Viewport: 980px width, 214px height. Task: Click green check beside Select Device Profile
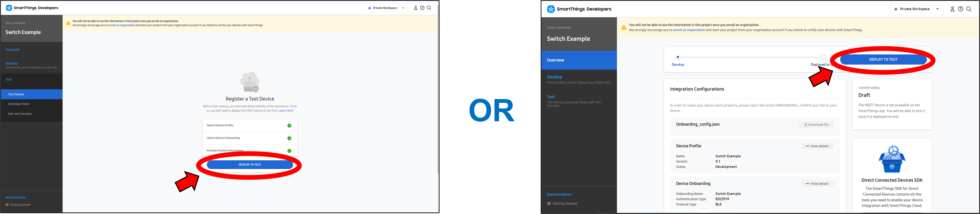tap(289, 126)
